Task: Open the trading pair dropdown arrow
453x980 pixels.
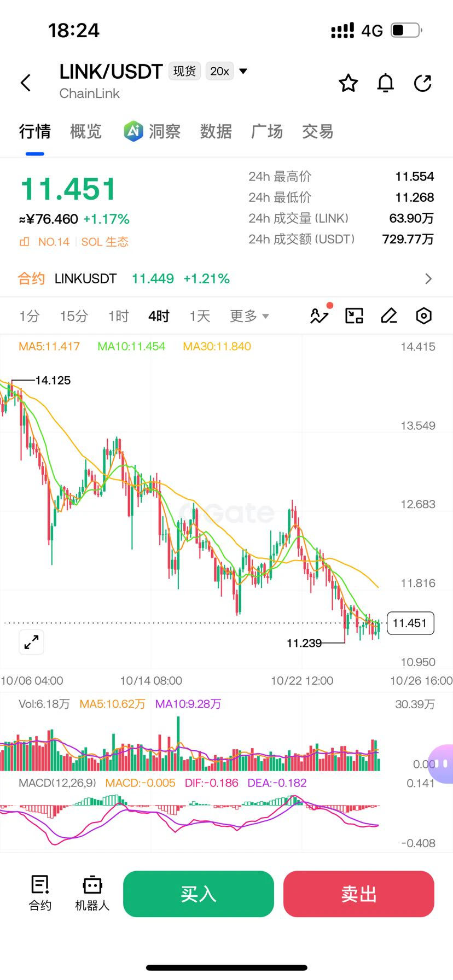Action: (243, 71)
